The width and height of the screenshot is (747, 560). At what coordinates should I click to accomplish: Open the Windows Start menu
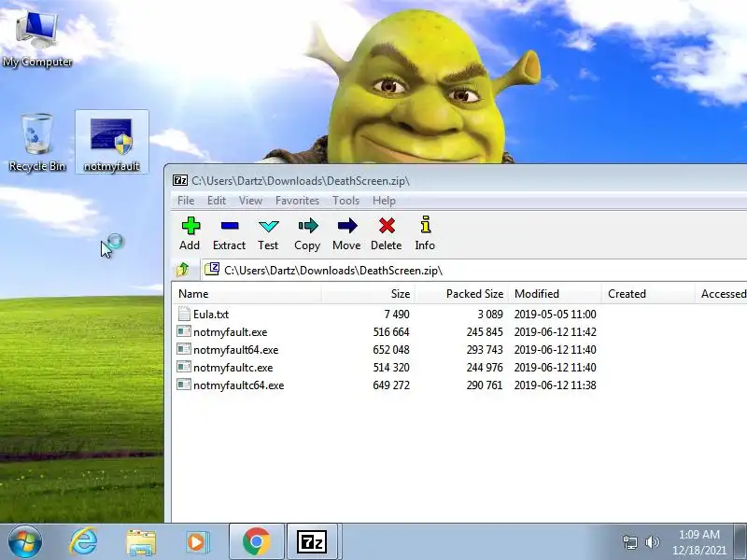click(25, 541)
